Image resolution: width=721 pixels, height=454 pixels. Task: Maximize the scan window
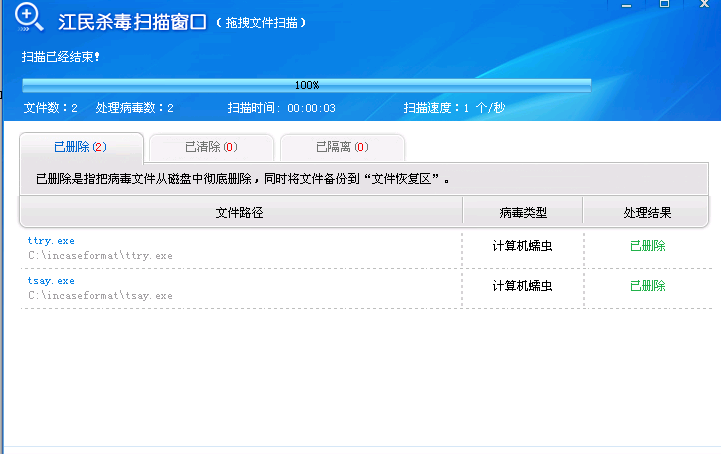click(664, 4)
